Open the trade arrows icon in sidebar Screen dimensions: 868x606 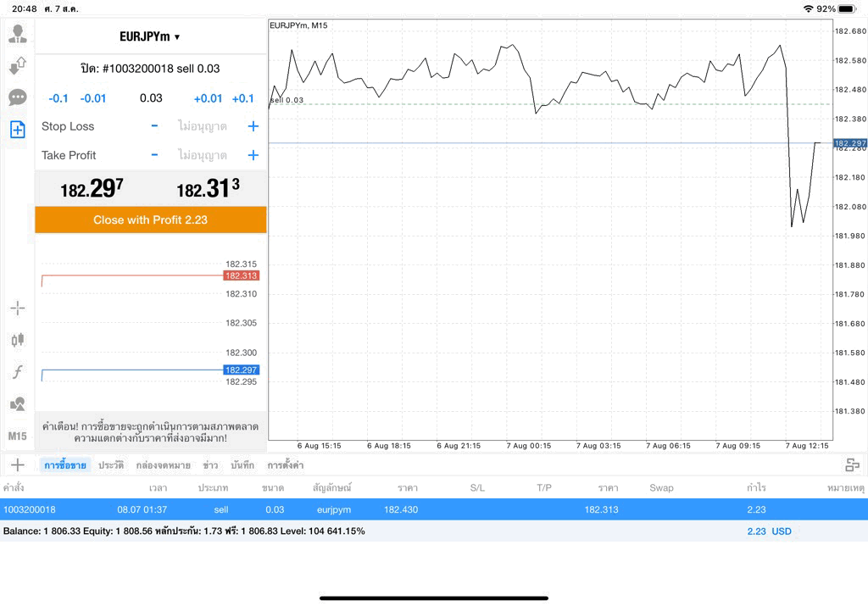pyautogui.click(x=18, y=65)
